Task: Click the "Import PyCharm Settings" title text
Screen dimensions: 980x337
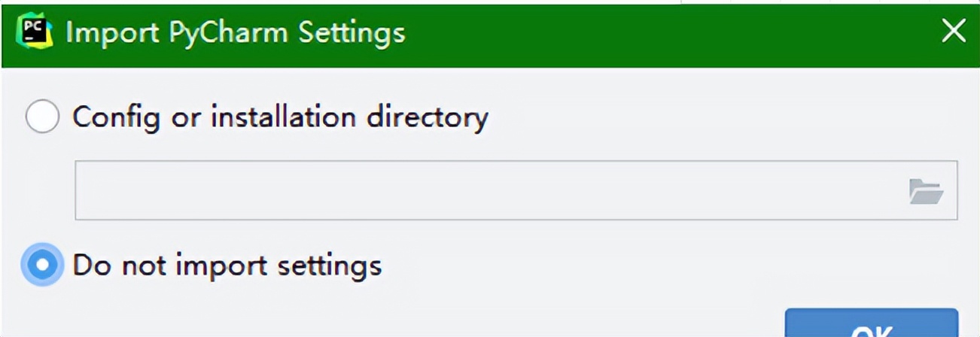Action: [236, 32]
